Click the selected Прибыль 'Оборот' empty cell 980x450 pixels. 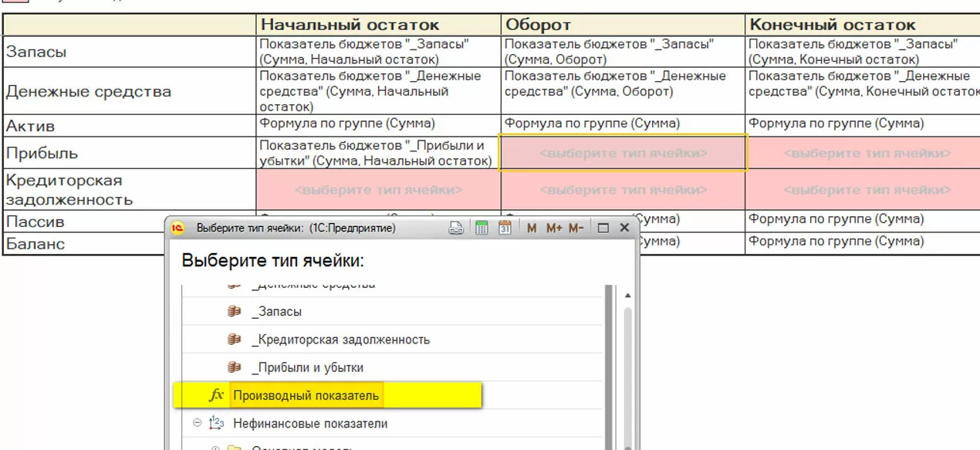(x=623, y=153)
